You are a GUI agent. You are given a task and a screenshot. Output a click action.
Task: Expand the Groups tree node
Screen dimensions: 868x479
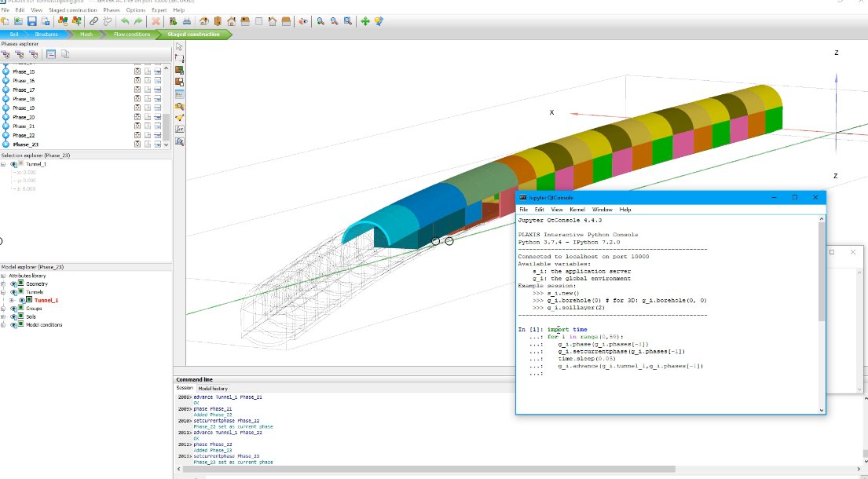pos(3,309)
